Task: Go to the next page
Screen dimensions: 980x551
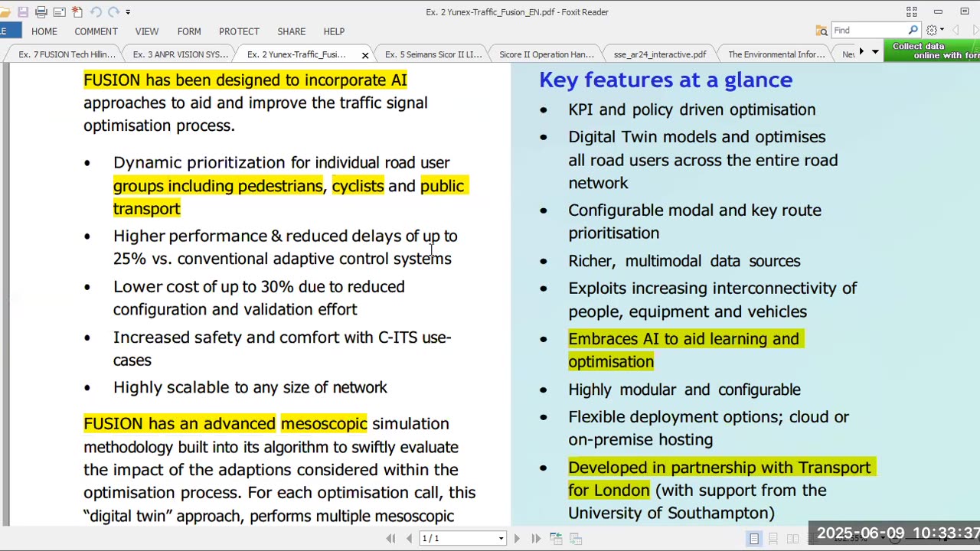Action: click(x=517, y=539)
